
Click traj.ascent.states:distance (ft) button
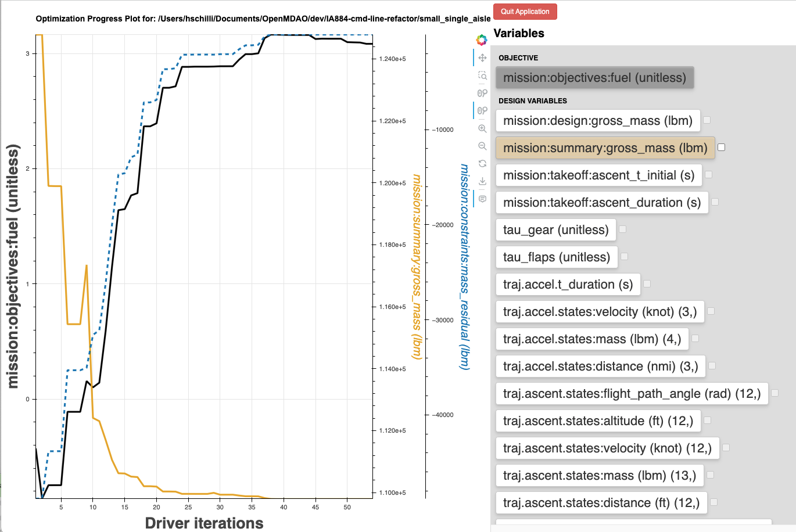(x=601, y=503)
